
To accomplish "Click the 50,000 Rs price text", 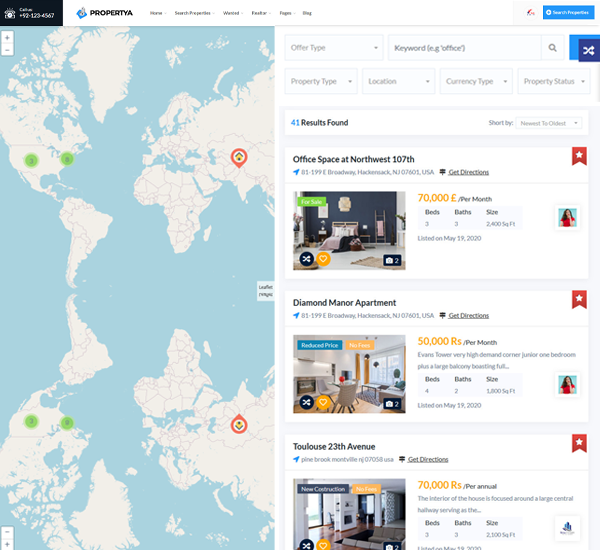I will point(439,341).
